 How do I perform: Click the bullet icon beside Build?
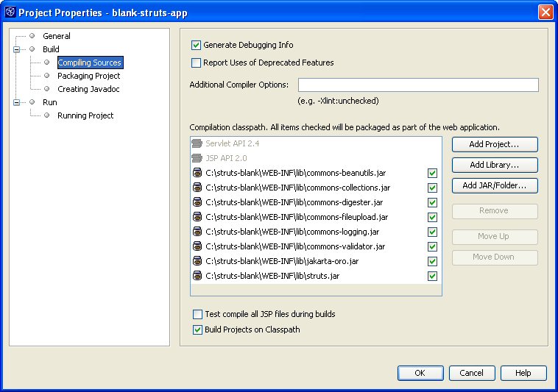click(32, 49)
